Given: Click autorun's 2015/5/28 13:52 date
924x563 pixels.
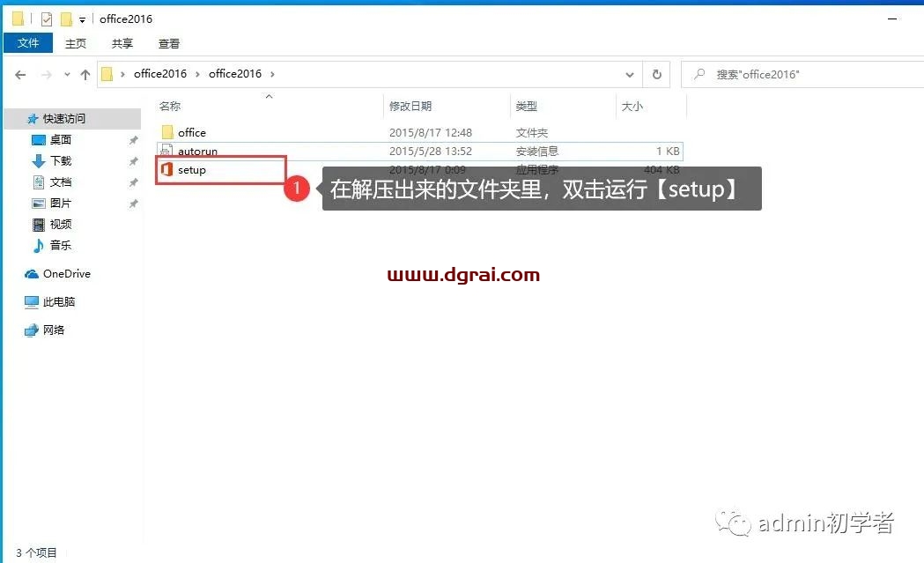Looking at the screenshot, I should click(430, 152).
